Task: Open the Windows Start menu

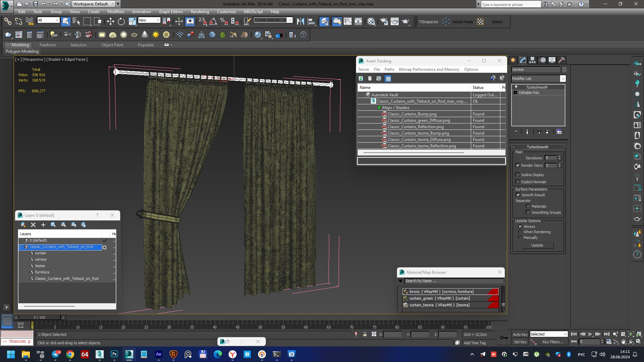Action: click(11, 354)
